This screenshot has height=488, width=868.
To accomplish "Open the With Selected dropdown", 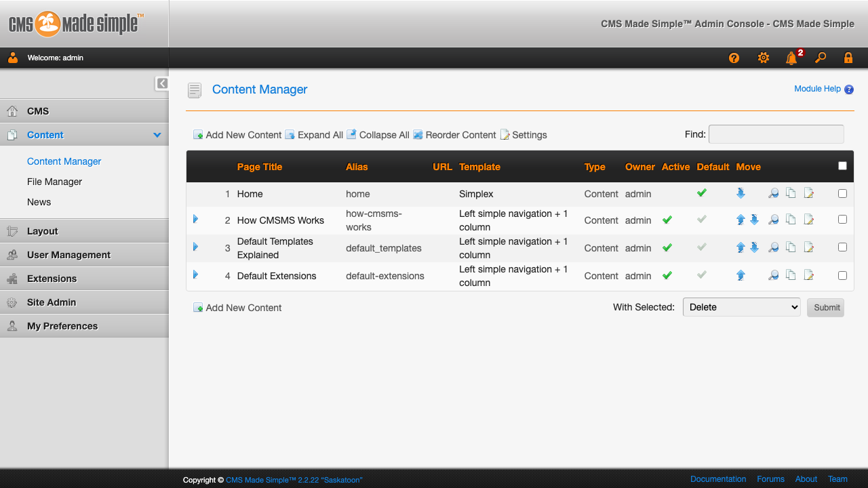I will click(742, 307).
